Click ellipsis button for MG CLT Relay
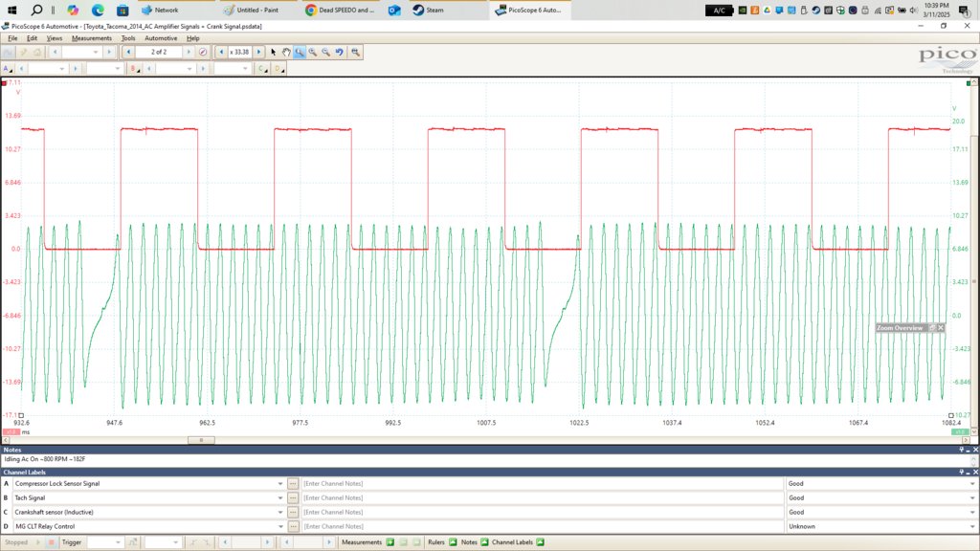 point(293,527)
